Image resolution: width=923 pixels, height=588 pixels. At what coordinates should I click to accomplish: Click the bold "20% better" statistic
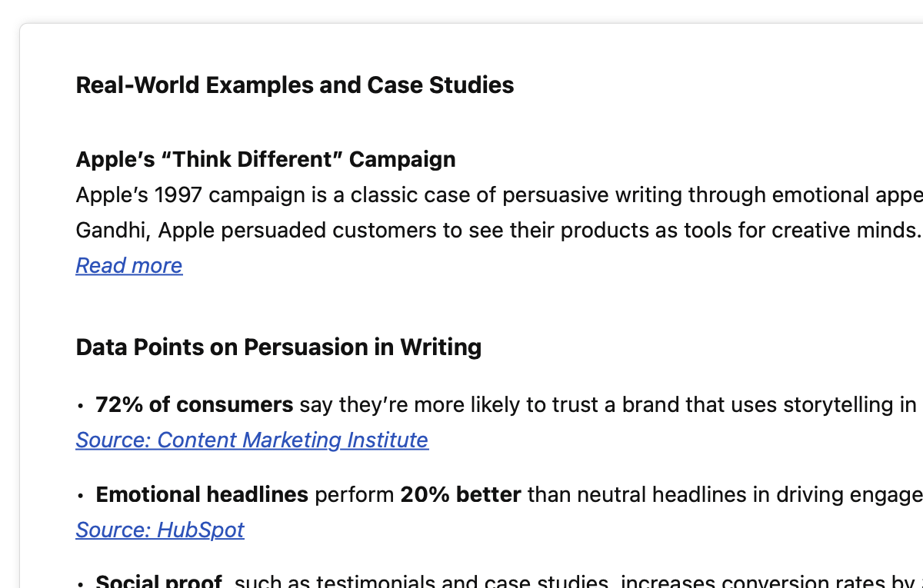click(460, 494)
